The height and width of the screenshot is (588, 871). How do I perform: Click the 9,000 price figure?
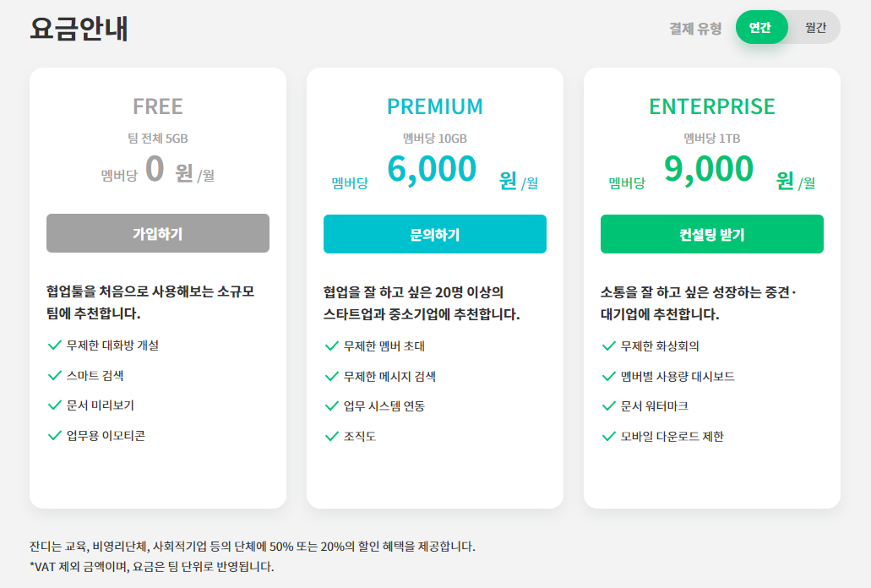tap(709, 169)
